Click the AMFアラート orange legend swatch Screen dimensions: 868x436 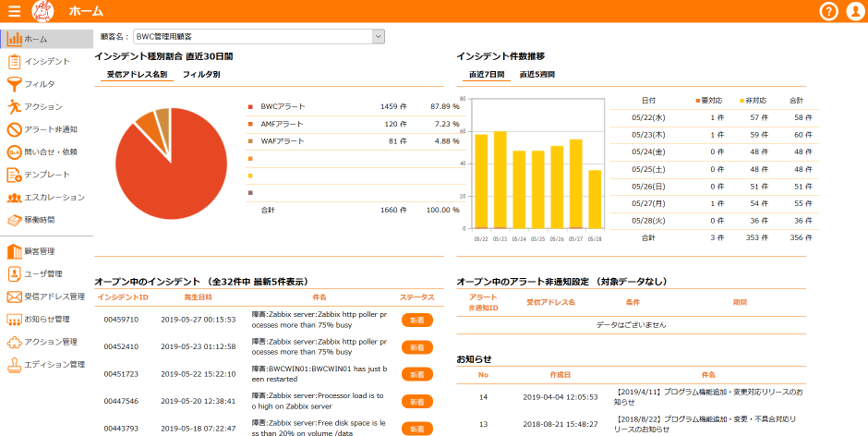pos(250,124)
